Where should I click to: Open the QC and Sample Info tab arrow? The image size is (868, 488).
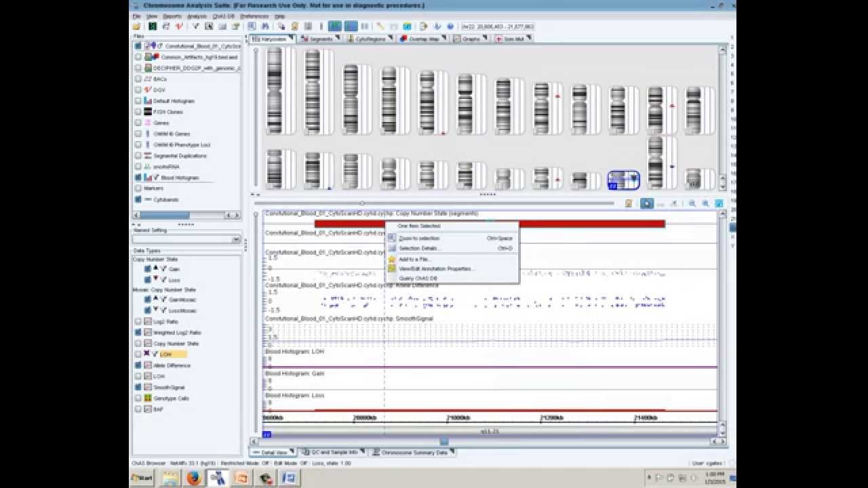click(363, 452)
